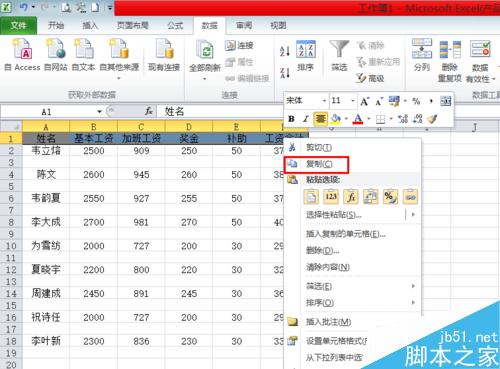Screen dimensions: 500x369
Task: Expand the Name Box dropdown arrow
Action: pyautogui.click(x=99, y=112)
